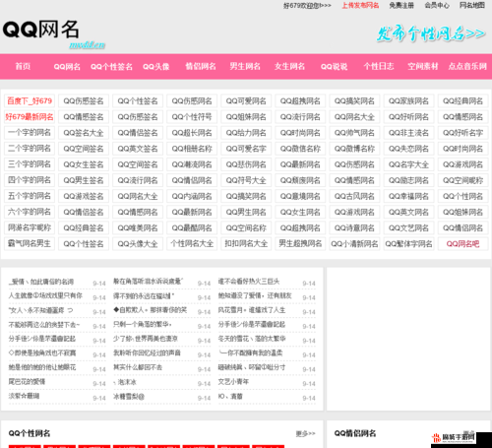Image resolution: width=492 pixels, height=448 pixels.
Task: Click the QQ女生签名 link
Action: (x=84, y=164)
